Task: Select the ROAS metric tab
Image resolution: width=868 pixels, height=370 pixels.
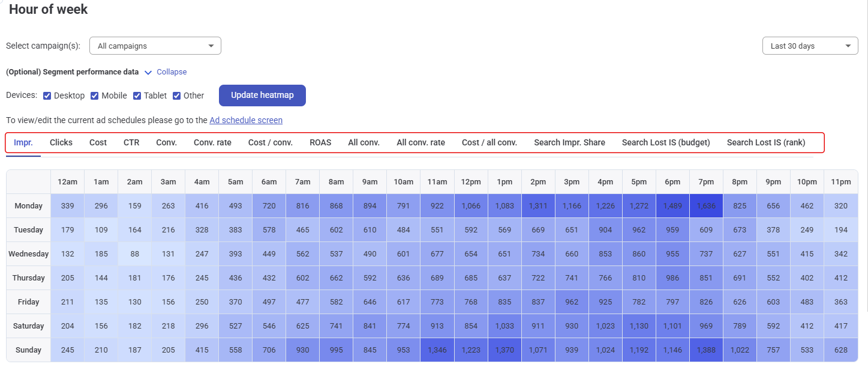Action: click(x=320, y=142)
